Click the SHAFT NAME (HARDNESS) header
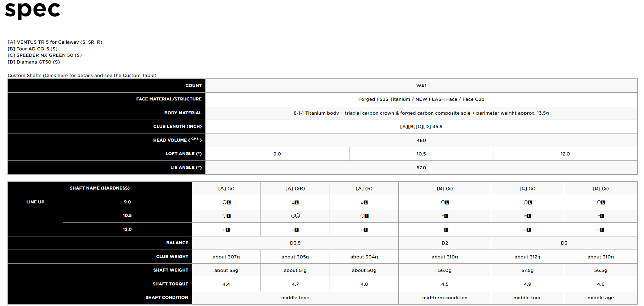 (100, 188)
